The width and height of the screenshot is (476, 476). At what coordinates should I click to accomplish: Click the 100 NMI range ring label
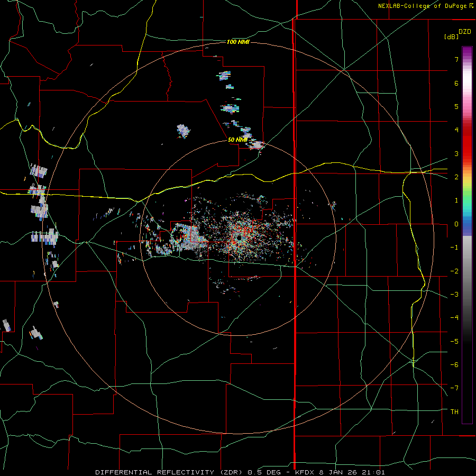[x=238, y=42]
